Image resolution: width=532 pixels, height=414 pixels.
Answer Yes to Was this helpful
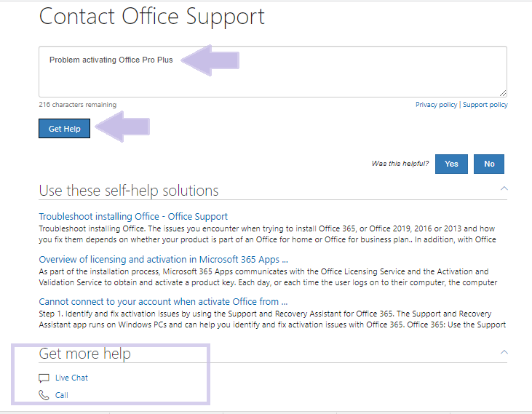click(x=451, y=164)
